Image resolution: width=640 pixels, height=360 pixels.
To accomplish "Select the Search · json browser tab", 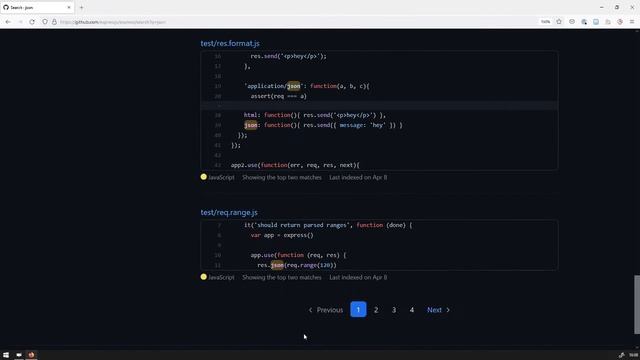I will click(x=37, y=7).
